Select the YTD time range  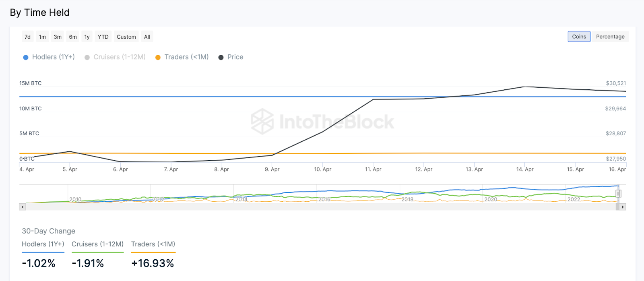(103, 37)
